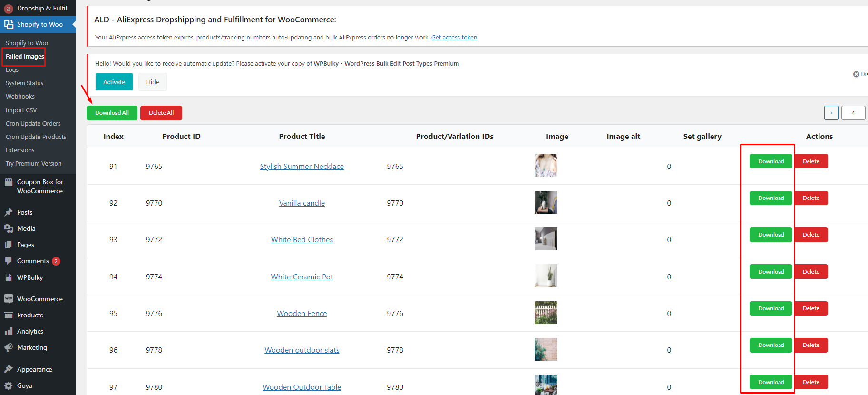Delete failed image for White Bed Clothes
The height and width of the screenshot is (395, 868).
pyautogui.click(x=811, y=235)
